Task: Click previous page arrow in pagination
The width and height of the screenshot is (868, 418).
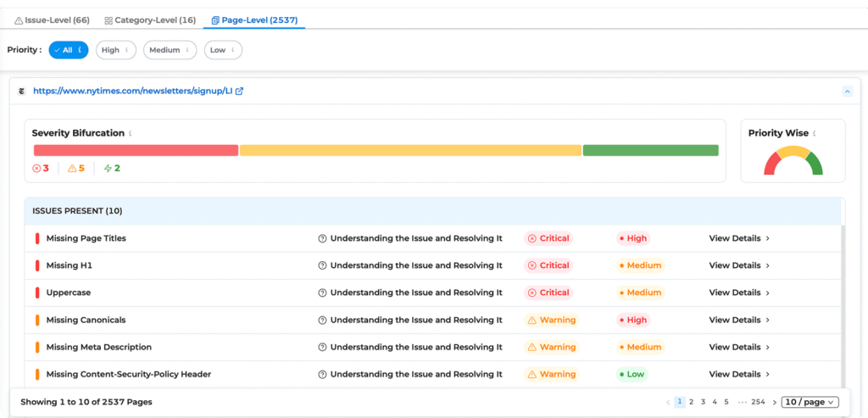Action: [x=668, y=402]
